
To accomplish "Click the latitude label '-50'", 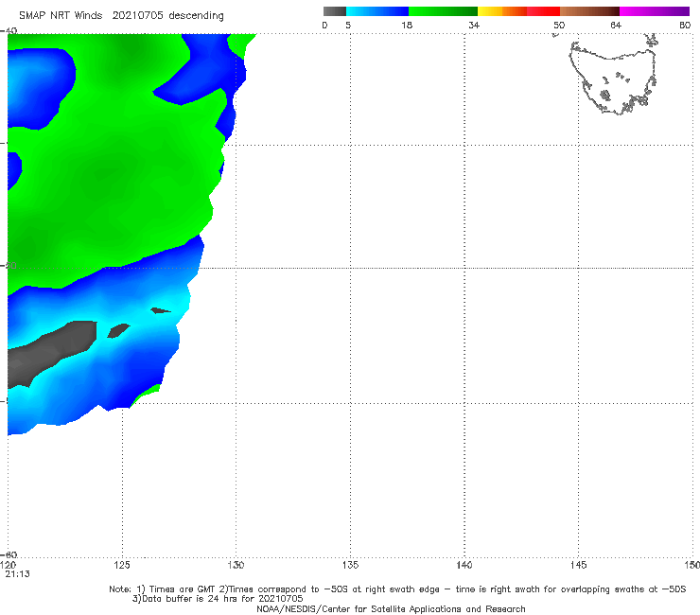I will pyautogui.click(x=9, y=266).
